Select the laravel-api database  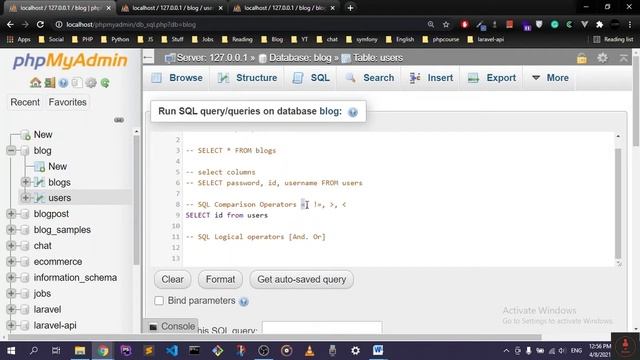(55, 325)
